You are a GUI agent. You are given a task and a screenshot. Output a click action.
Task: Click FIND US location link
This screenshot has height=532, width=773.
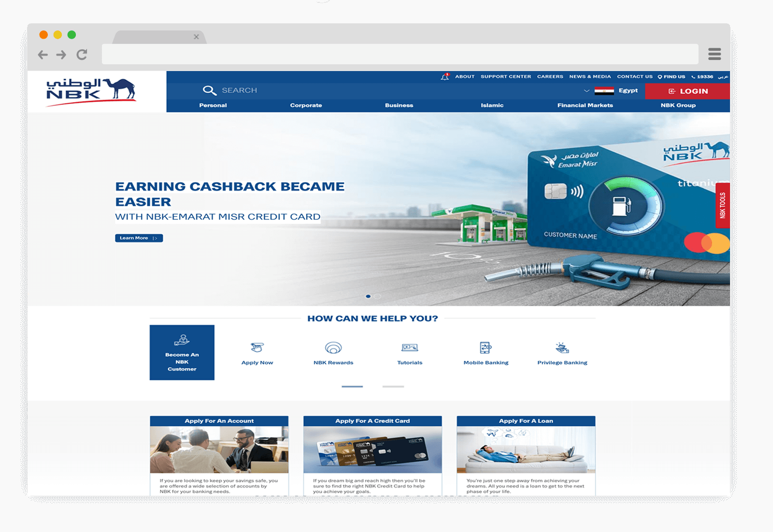(x=672, y=76)
